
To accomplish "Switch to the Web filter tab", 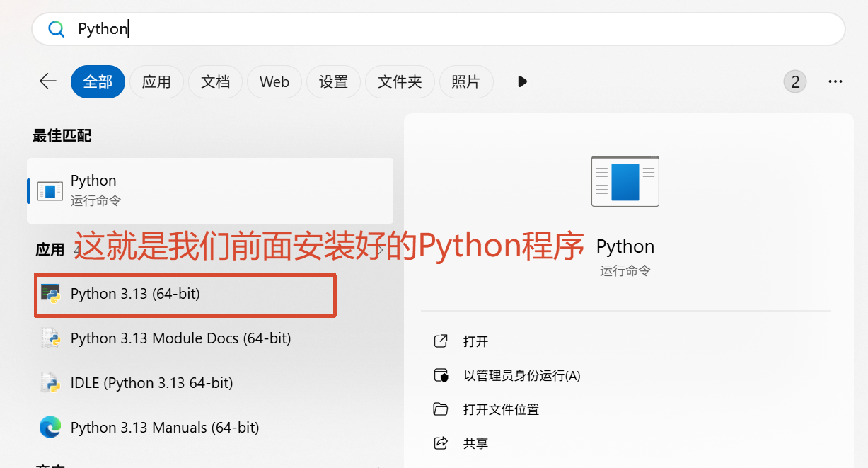I will tap(274, 82).
